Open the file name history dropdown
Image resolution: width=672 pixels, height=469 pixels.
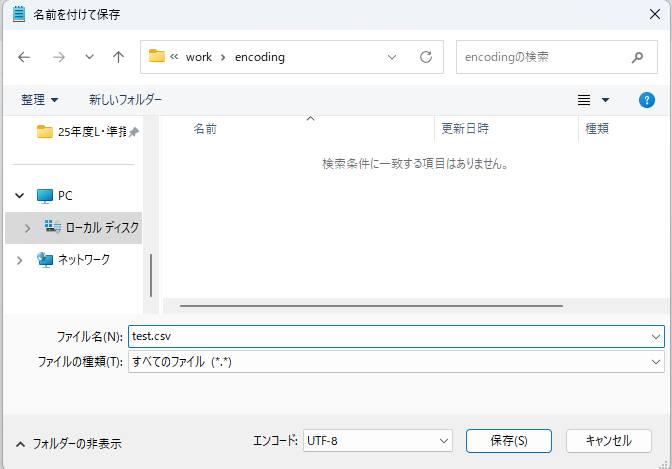[656, 337]
